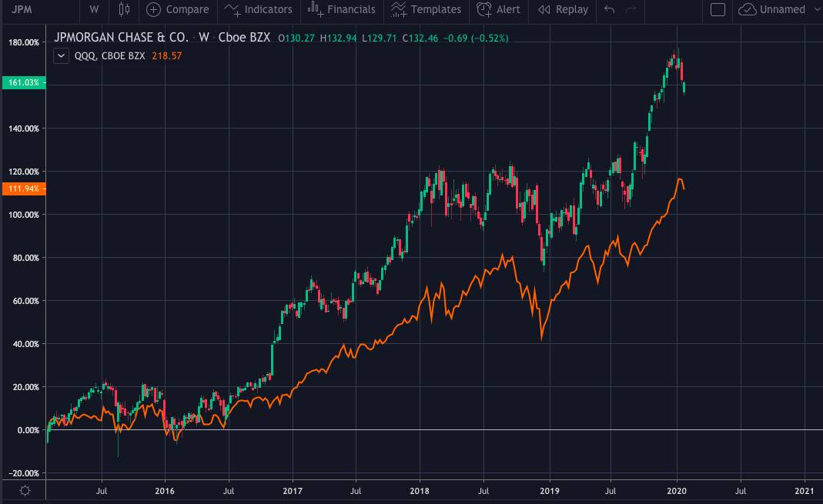Click the 20.00% axis label
Screen dimensions: 823x504
pos(25,386)
